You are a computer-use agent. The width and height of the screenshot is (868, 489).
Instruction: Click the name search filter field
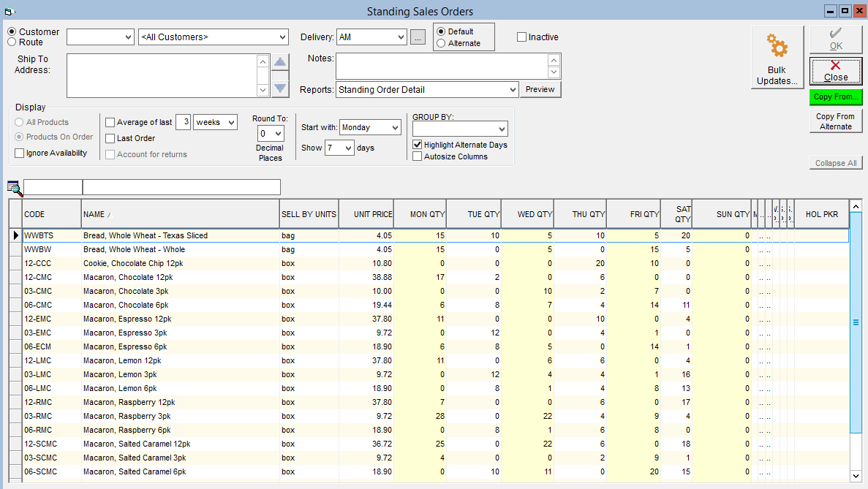pyautogui.click(x=181, y=187)
